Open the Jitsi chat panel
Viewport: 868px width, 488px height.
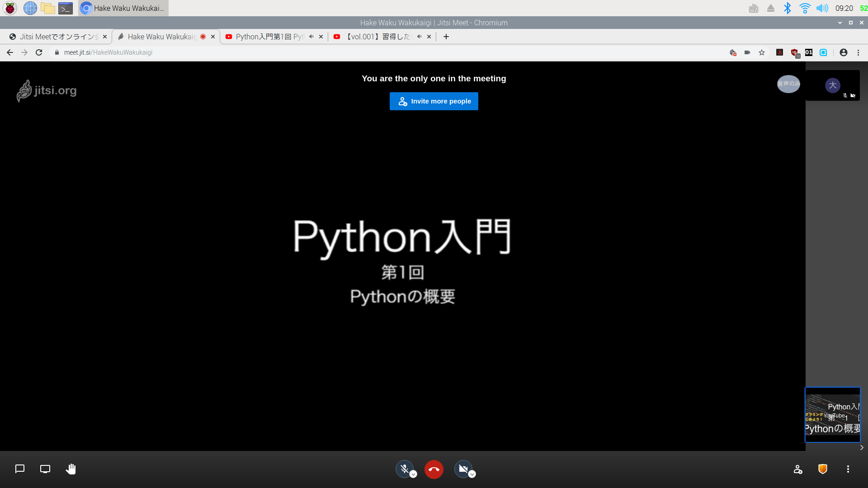pos(20,469)
